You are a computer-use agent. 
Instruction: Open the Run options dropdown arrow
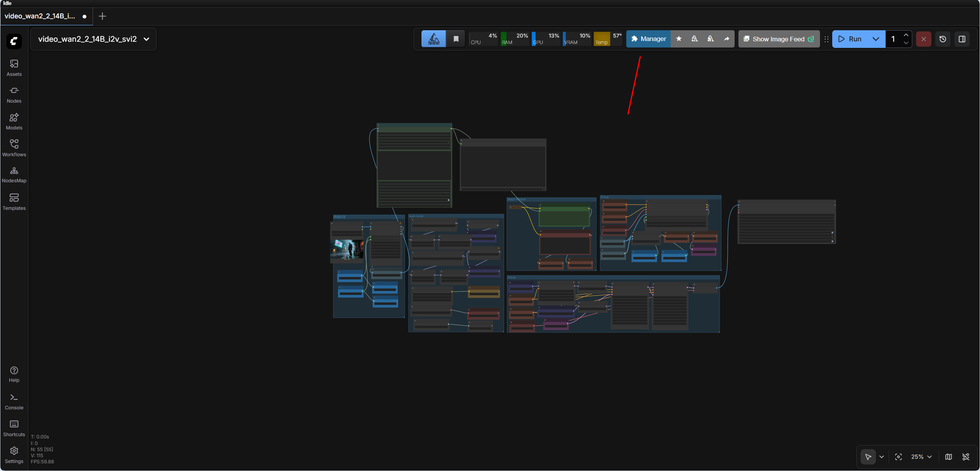point(875,39)
